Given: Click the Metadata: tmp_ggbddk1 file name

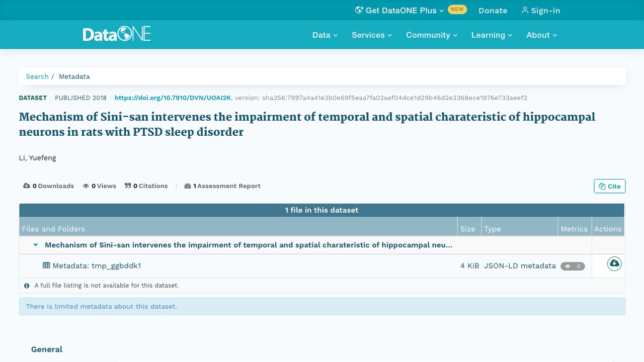Looking at the screenshot, I should click(x=97, y=265).
